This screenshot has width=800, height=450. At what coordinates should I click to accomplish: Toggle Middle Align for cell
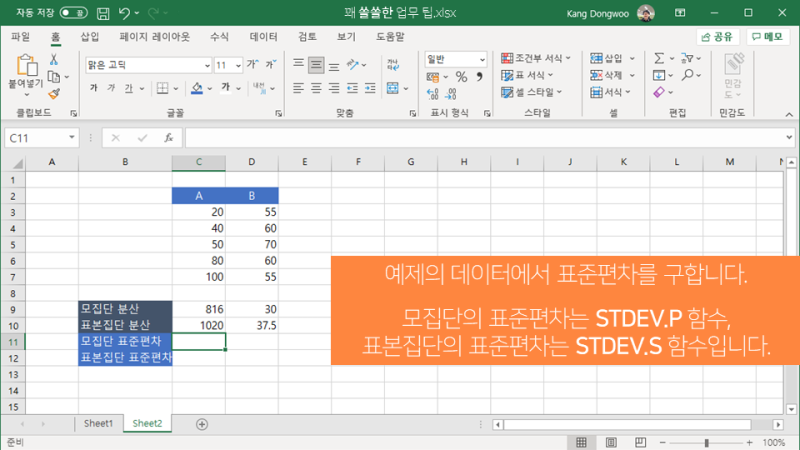(316, 65)
